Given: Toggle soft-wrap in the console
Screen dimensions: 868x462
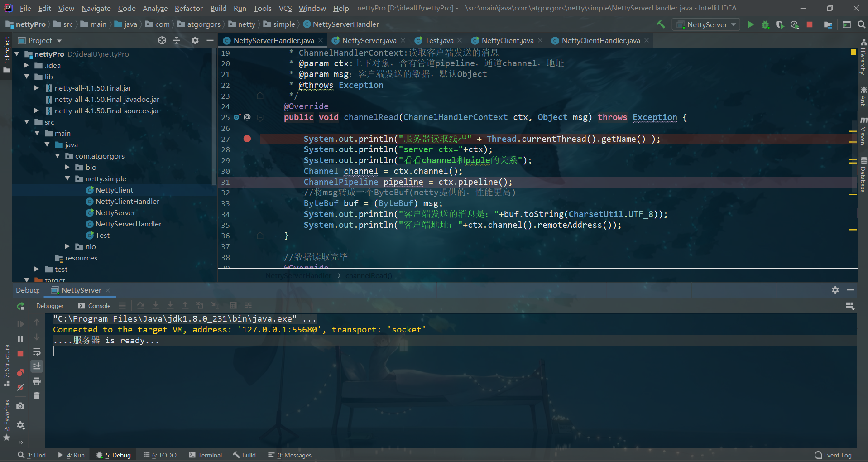Looking at the screenshot, I should click(x=37, y=352).
